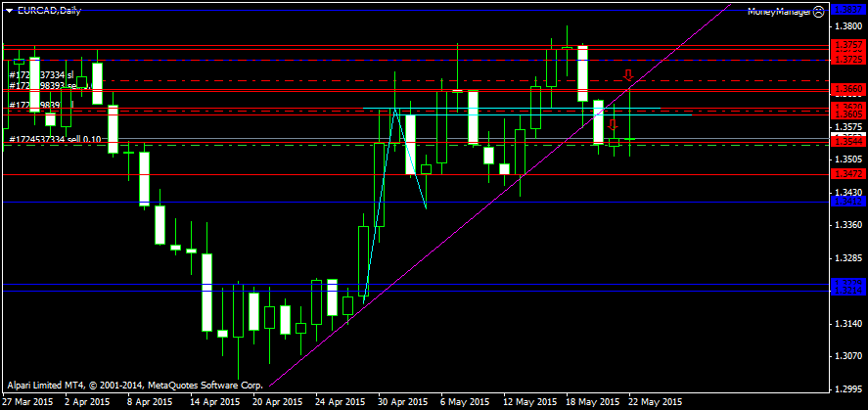Screen dimensions: 868x410
Task: Click the red 1.3725 price label
Action: 848,60
